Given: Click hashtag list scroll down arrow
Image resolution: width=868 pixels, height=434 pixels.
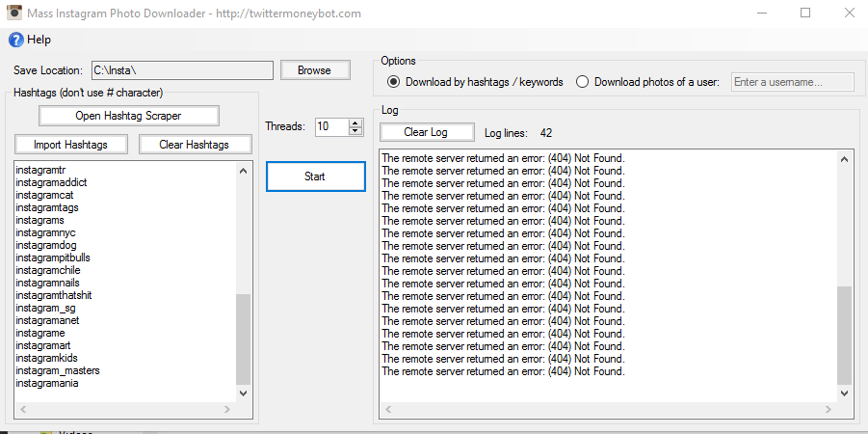Looking at the screenshot, I should pyautogui.click(x=243, y=393).
